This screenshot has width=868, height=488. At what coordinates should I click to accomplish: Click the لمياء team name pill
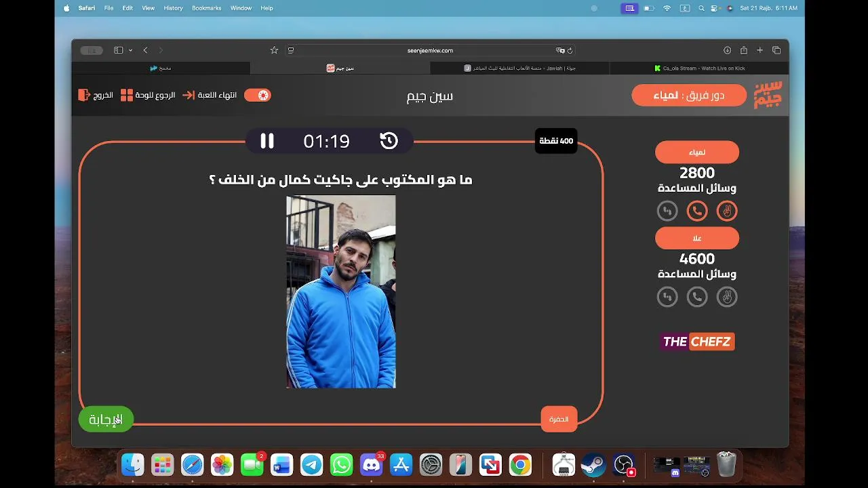[x=697, y=152]
